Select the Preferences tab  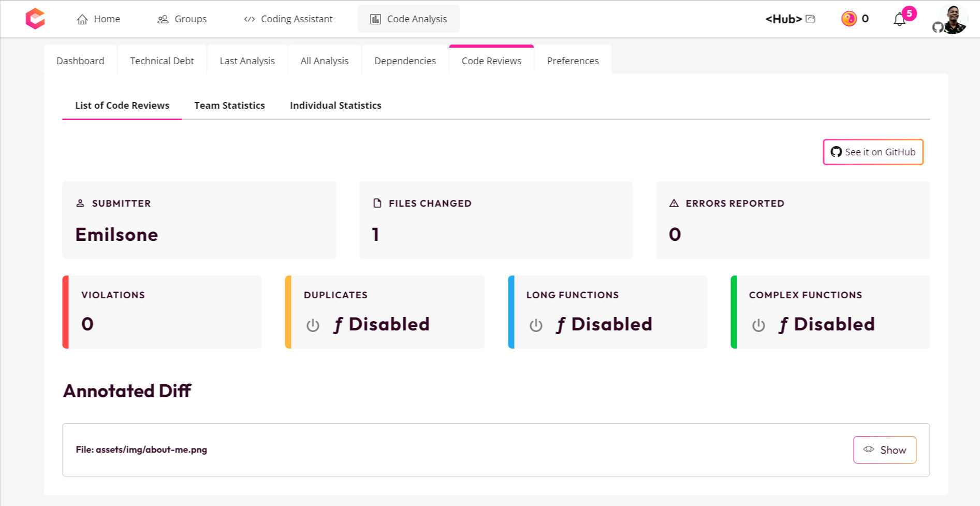(573, 61)
